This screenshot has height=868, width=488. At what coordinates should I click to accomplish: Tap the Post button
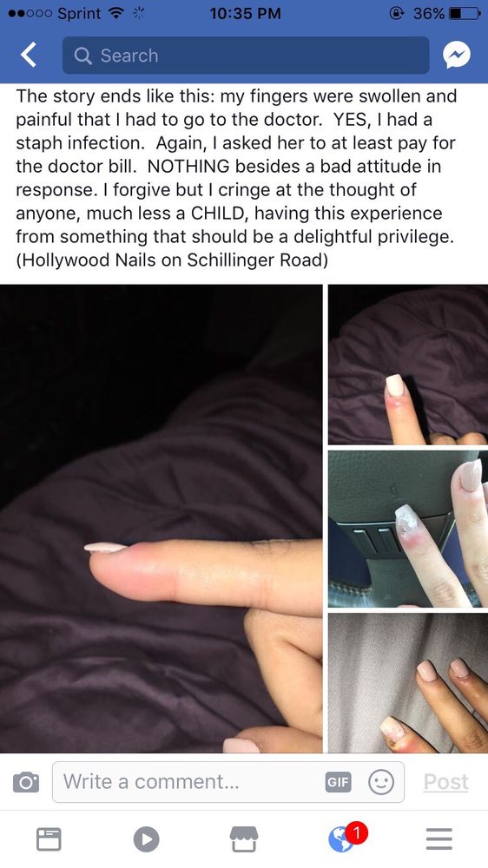[446, 782]
